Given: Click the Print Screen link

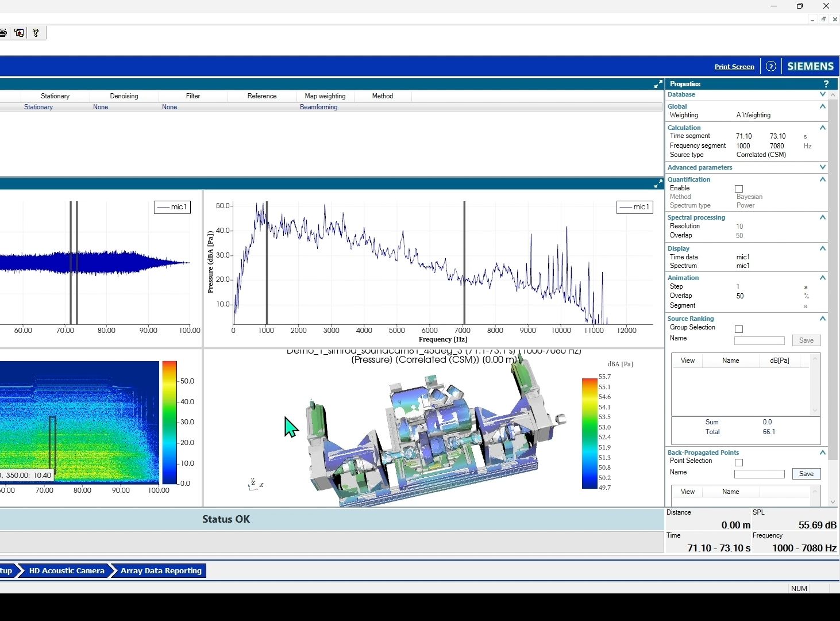Looking at the screenshot, I should pyautogui.click(x=734, y=67).
